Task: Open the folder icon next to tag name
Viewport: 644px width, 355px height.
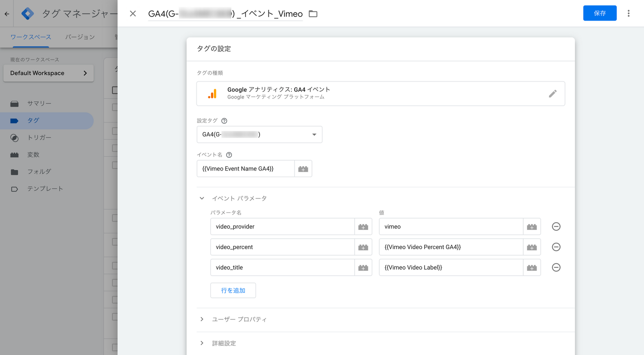Action: pyautogui.click(x=313, y=14)
